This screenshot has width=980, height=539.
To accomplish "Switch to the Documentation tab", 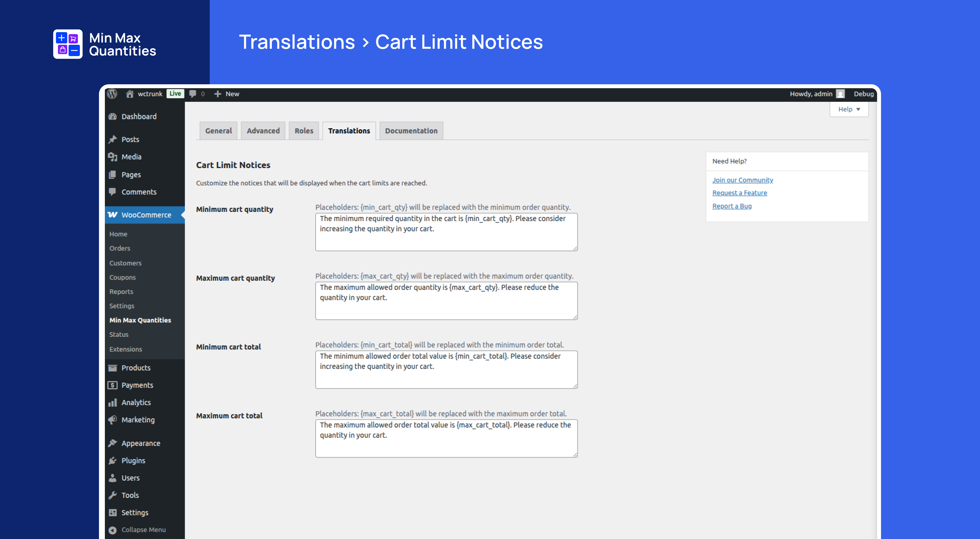I will pos(411,131).
